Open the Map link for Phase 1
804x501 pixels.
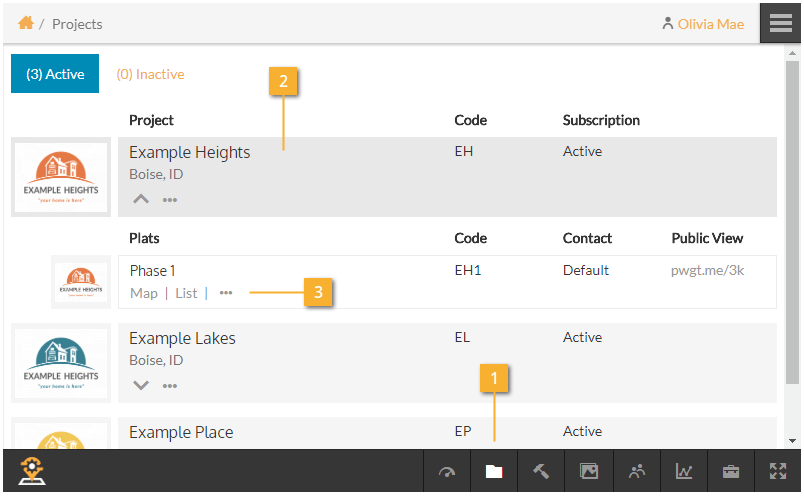point(144,293)
